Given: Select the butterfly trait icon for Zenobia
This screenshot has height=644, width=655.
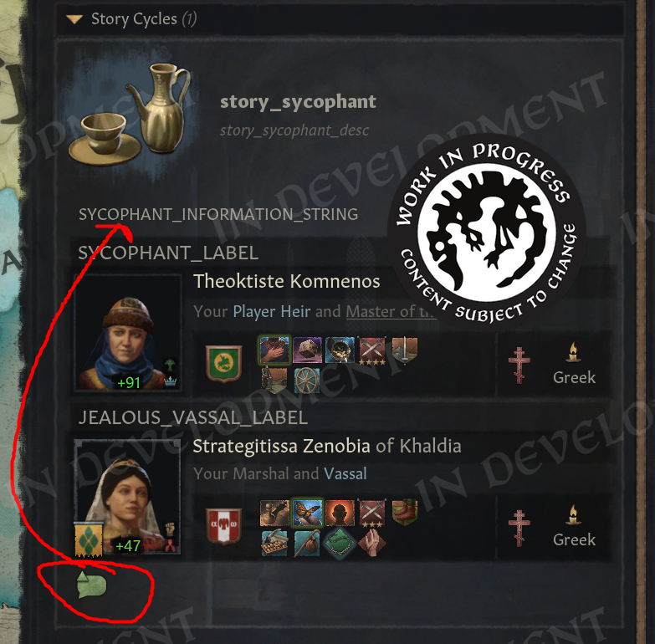Looking at the screenshot, I should [x=307, y=512].
